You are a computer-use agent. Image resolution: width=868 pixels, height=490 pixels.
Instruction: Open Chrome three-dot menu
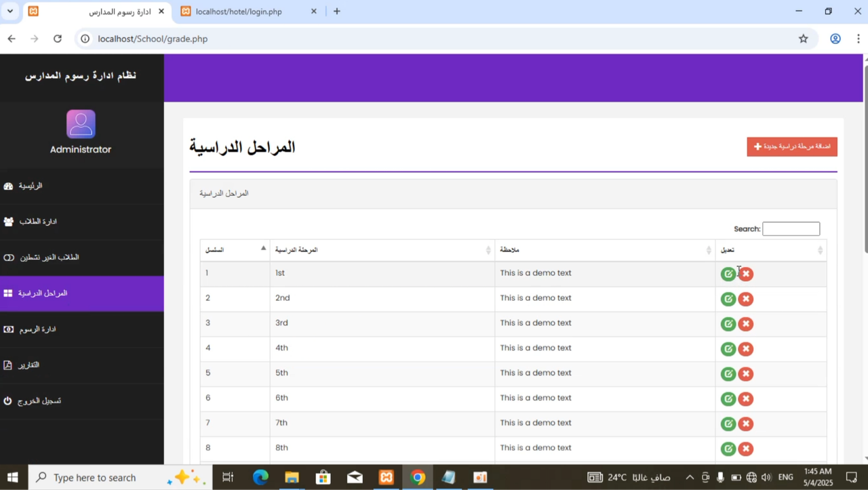(x=859, y=39)
